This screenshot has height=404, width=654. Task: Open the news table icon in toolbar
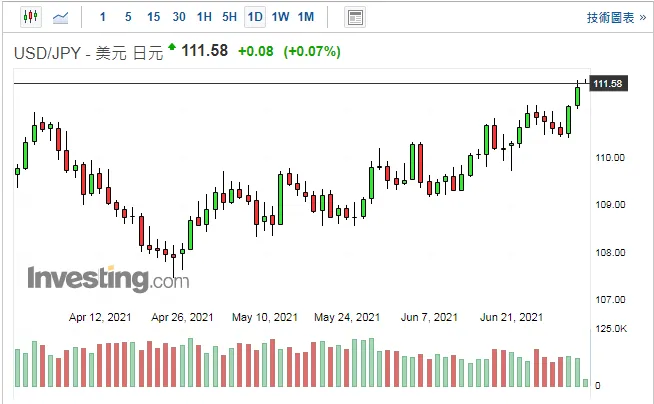[x=355, y=18]
